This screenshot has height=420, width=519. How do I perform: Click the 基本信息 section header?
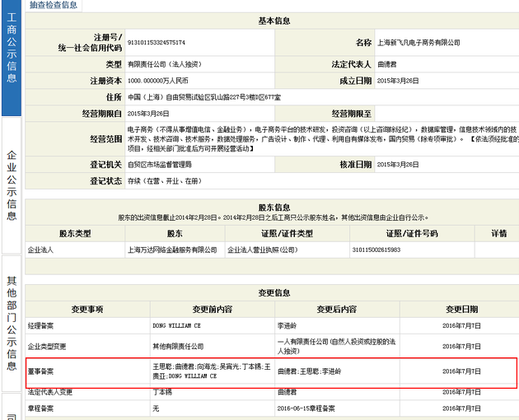click(274, 21)
